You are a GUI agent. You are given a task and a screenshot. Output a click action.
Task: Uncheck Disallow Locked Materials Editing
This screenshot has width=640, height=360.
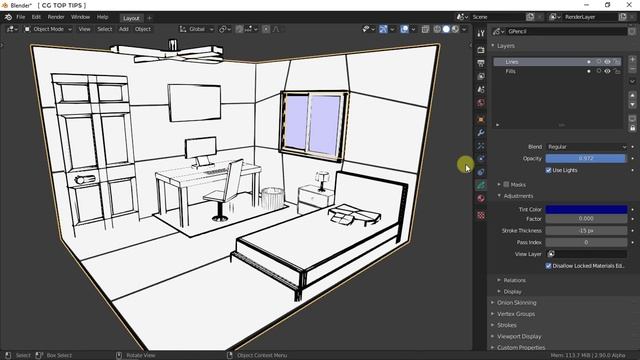(549, 266)
